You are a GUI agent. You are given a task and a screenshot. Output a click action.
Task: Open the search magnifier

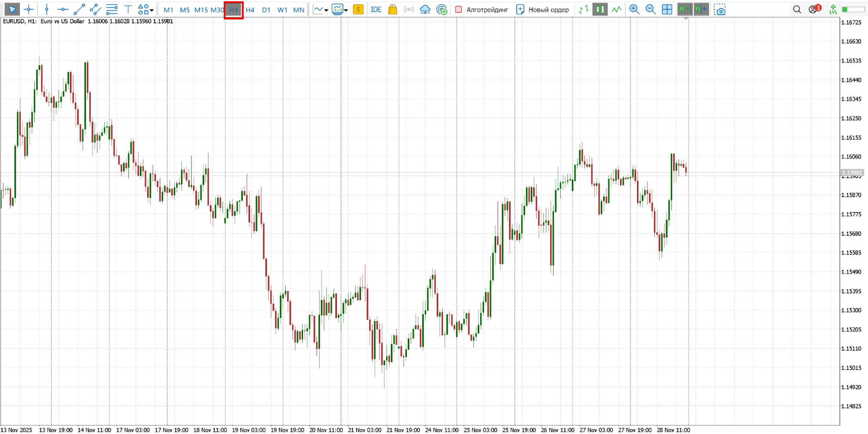[x=797, y=9]
